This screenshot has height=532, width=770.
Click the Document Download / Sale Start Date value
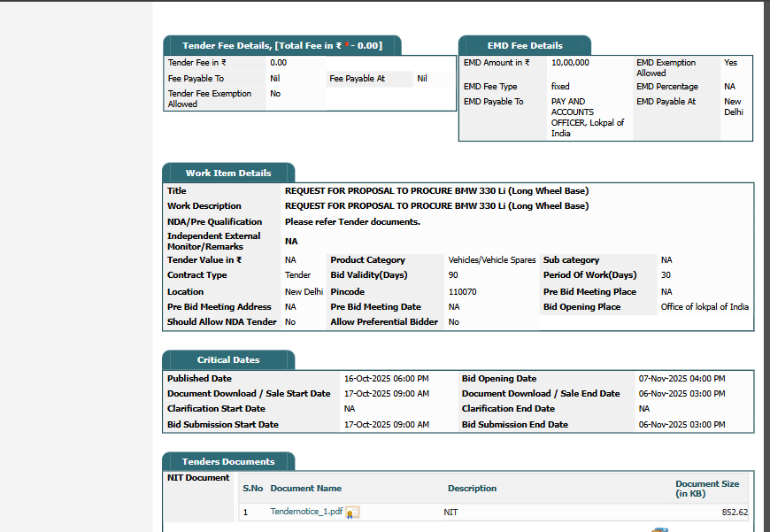pos(387,394)
